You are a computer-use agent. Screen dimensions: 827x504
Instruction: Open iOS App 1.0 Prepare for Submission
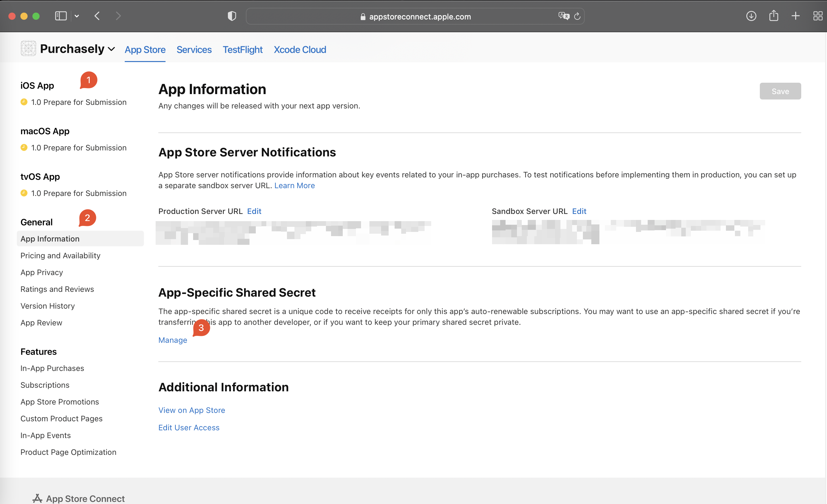(x=79, y=102)
